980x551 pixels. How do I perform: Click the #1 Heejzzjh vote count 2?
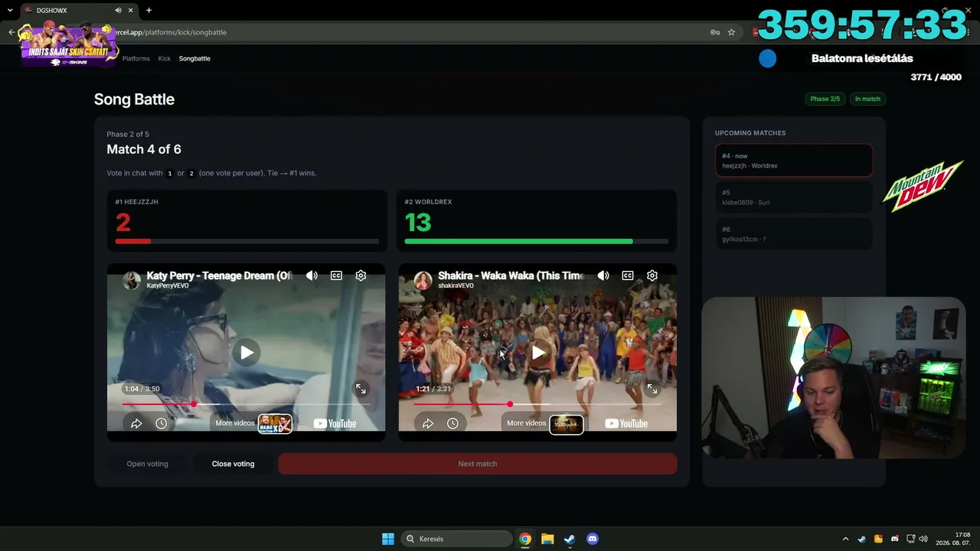(123, 223)
